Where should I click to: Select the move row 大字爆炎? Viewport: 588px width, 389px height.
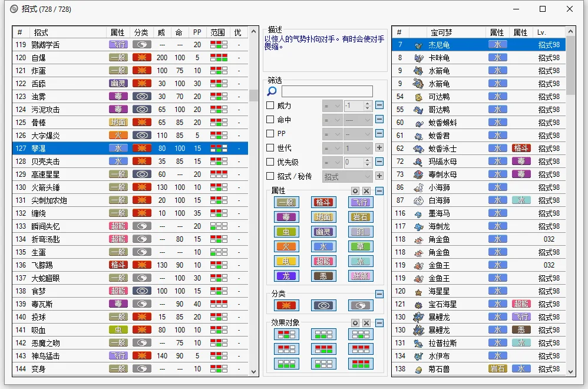point(130,136)
